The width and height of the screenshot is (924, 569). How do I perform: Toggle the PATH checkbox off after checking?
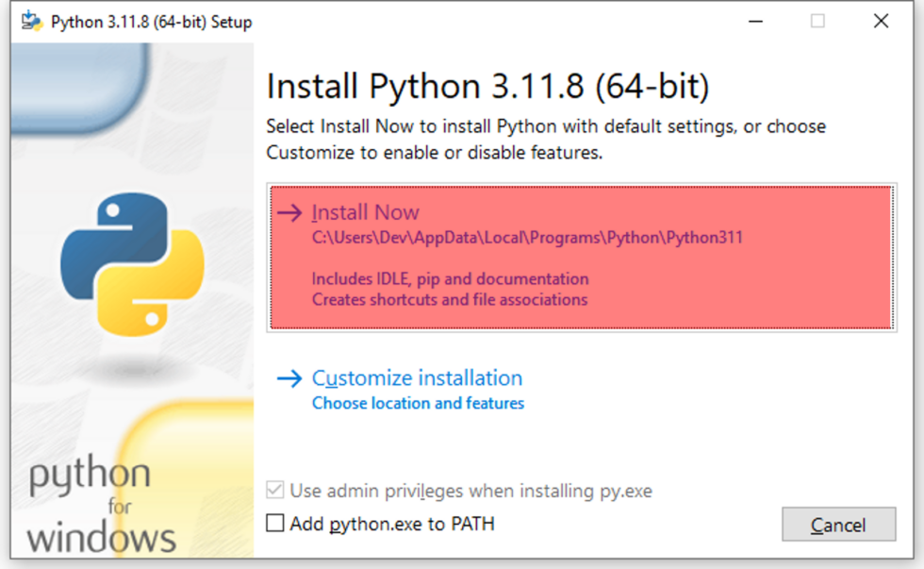pos(273,524)
